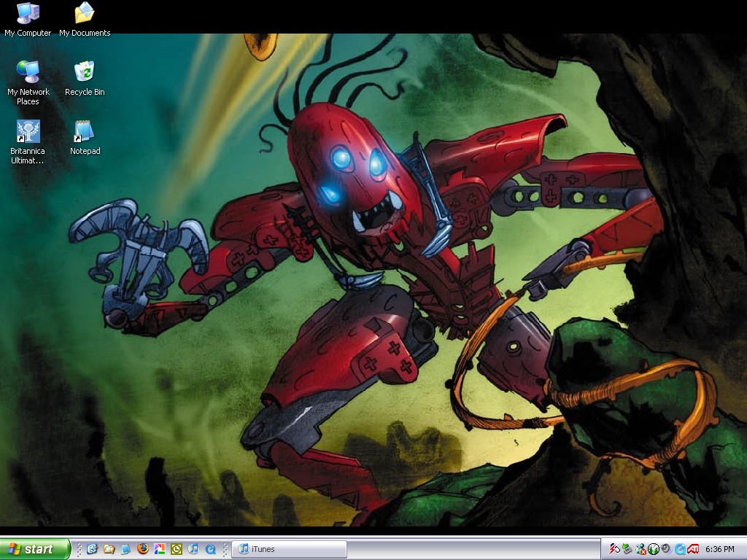
Task: Open the ATI tray icon
Action: pyautogui.click(x=693, y=548)
